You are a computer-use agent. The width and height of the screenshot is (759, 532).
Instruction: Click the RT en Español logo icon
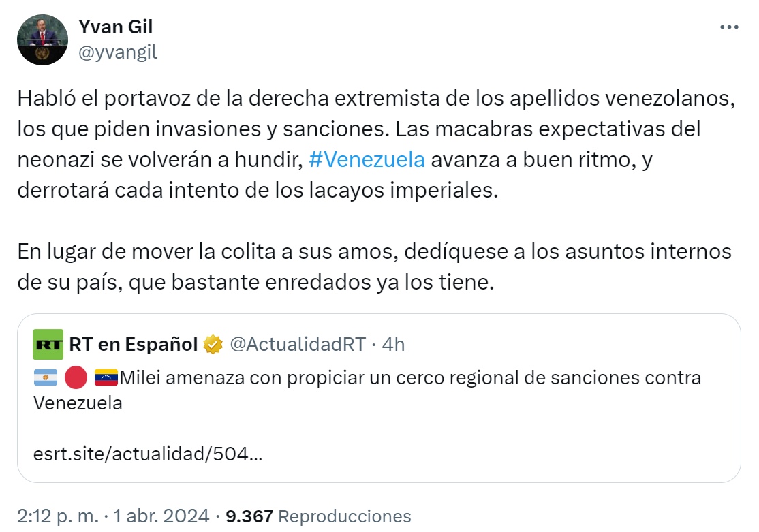click(x=48, y=344)
